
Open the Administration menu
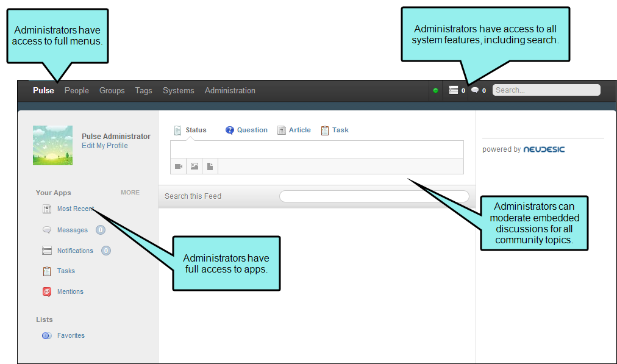pyautogui.click(x=230, y=90)
